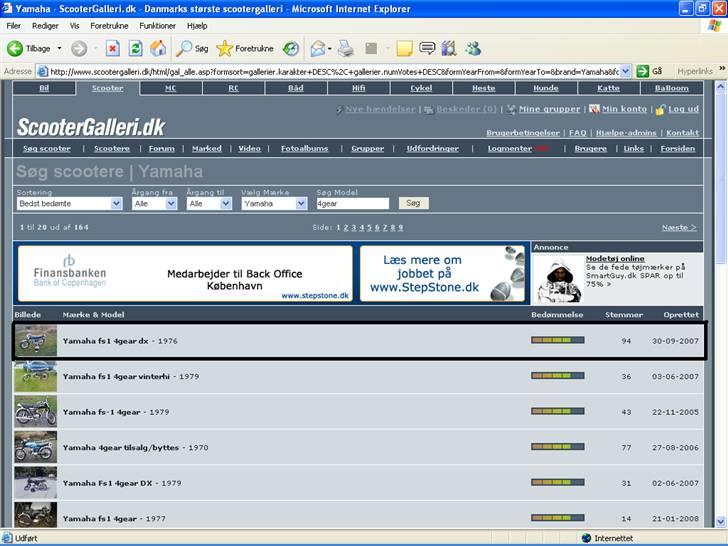Open the Forum navigation link
This screenshot has width=728, height=546.
(161, 148)
